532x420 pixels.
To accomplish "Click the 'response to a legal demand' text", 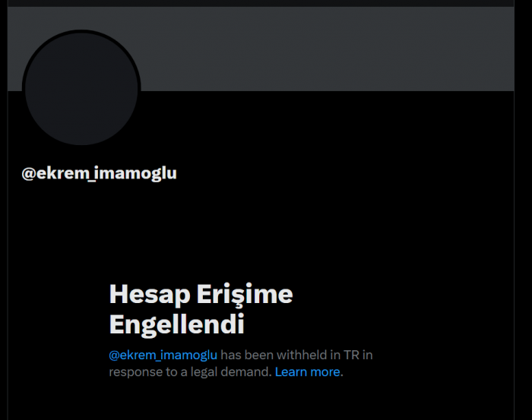I will tap(189, 372).
